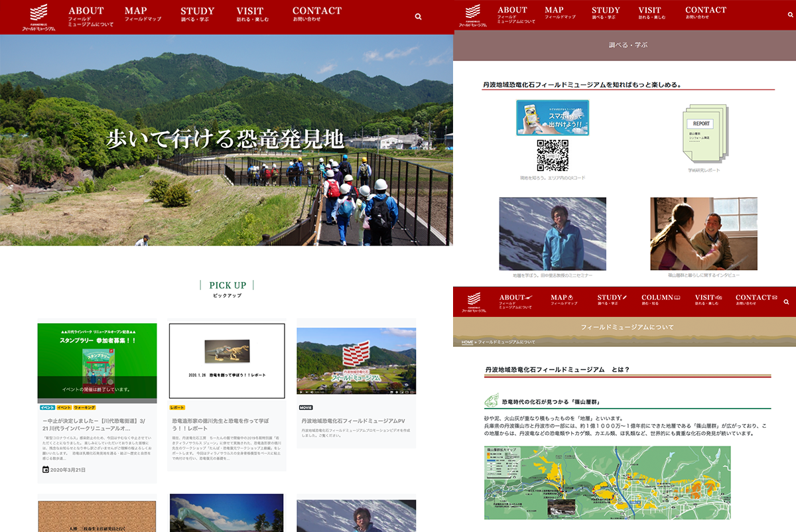Open the COLUMN menu with the book icon
Viewport: 796px width, 532px height.
(x=661, y=300)
